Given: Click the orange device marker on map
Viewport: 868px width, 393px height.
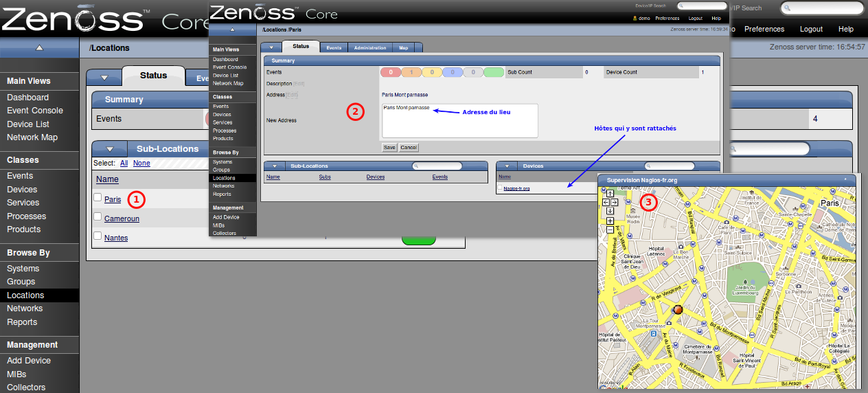Looking at the screenshot, I should click(x=678, y=311).
